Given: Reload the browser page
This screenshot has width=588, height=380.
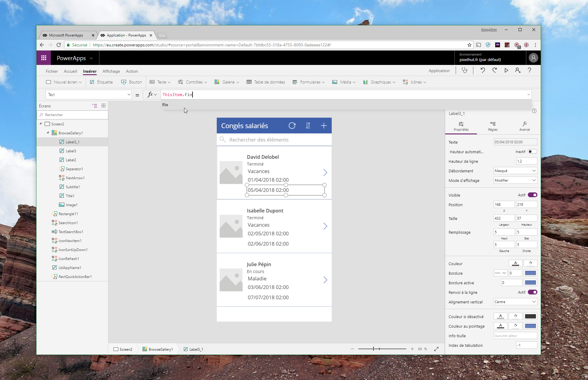Looking at the screenshot, I should (x=59, y=45).
